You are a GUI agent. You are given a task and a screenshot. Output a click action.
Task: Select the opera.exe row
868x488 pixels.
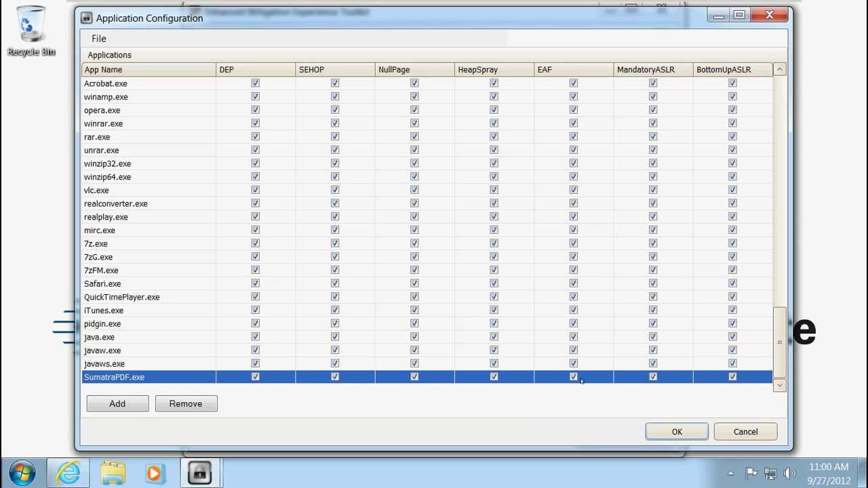[x=427, y=110]
